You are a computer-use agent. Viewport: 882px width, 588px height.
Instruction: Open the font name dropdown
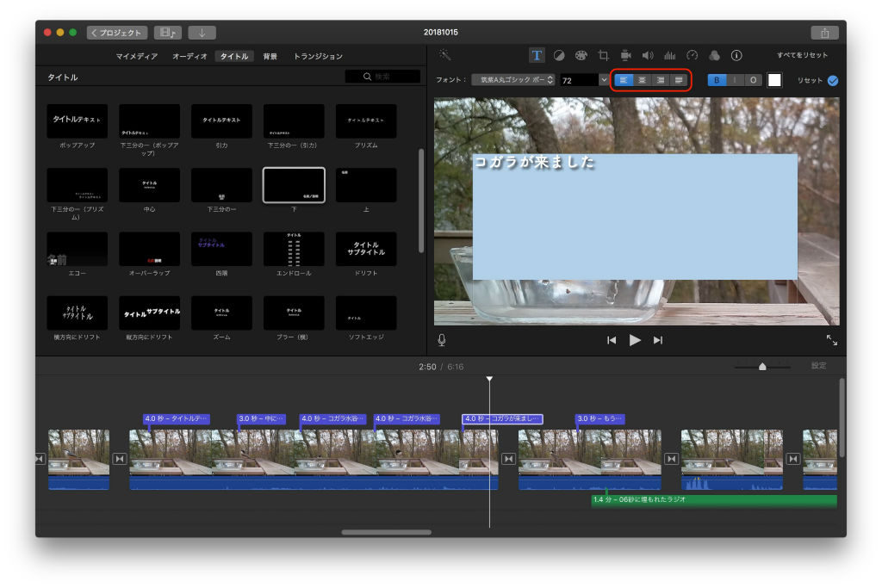513,80
